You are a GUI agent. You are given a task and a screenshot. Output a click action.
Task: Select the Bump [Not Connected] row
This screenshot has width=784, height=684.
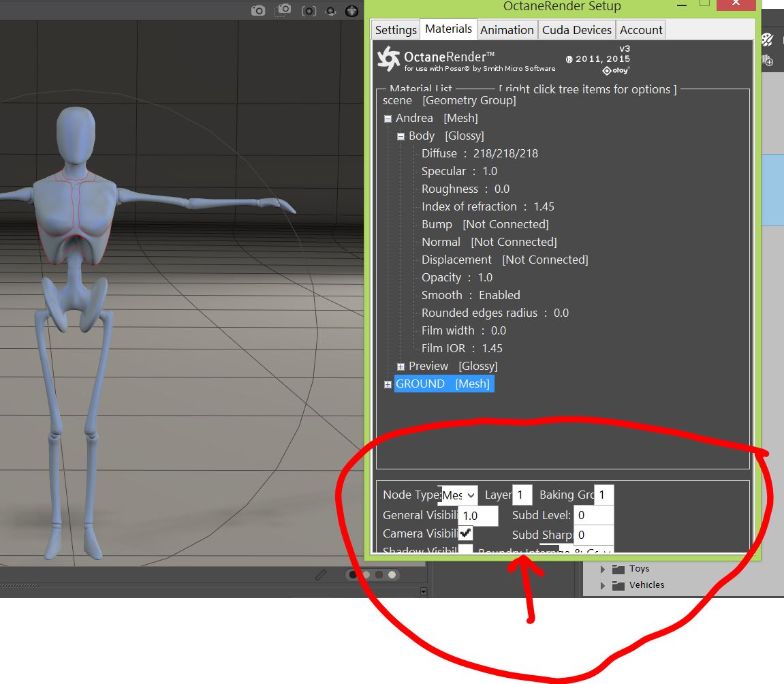pyautogui.click(x=485, y=225)
